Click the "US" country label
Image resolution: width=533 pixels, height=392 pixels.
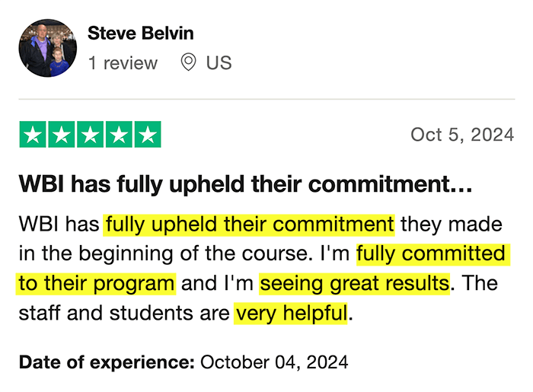pyautogui.click(x=219, y=63)
